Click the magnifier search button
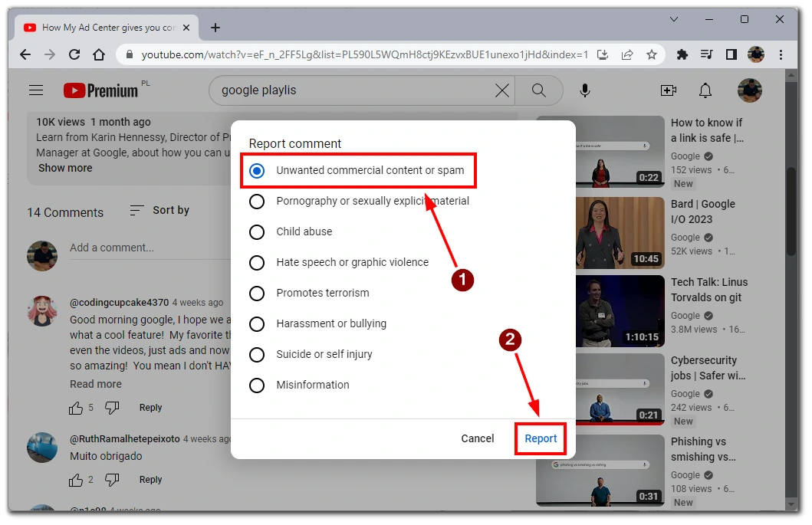Viewport: 812px width, 525px height. pyautogui.click(x=538, y=90)
